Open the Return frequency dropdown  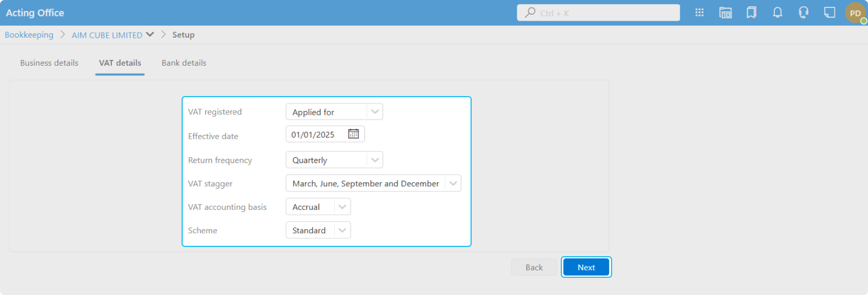(375, 160)
